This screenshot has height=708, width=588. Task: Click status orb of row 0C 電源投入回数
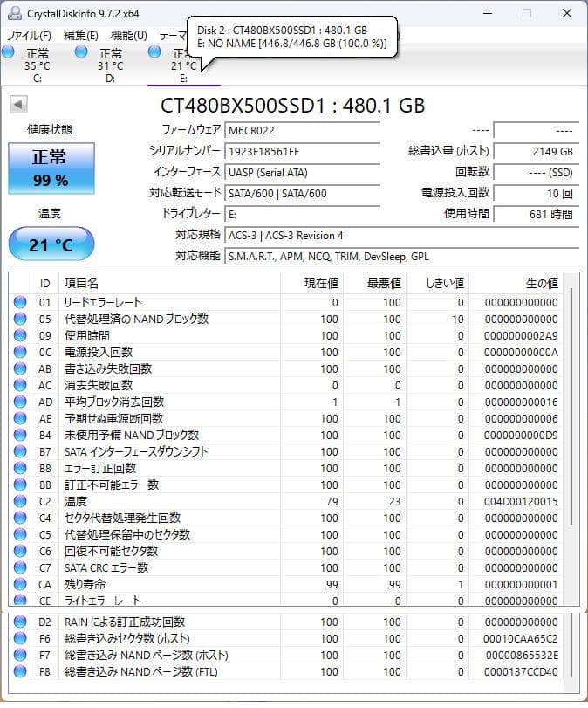(20, 352)
